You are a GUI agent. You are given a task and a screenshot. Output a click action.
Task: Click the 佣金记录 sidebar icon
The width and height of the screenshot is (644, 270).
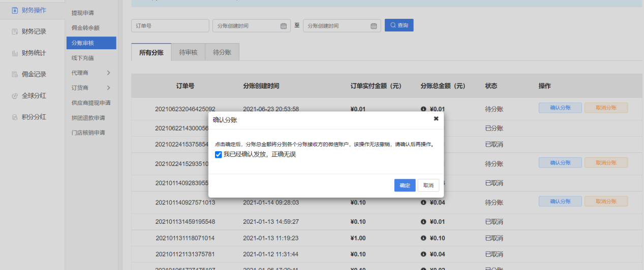tap(15, 74)
